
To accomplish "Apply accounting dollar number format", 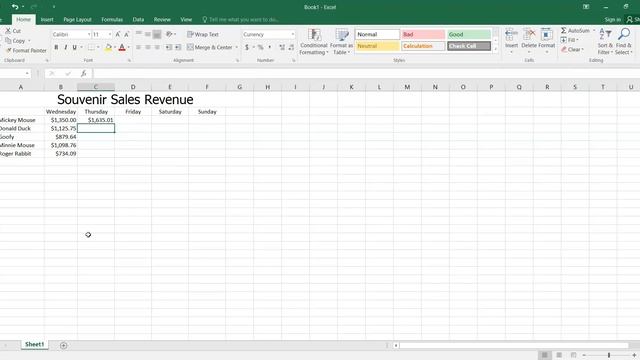I will click(247, 47).
